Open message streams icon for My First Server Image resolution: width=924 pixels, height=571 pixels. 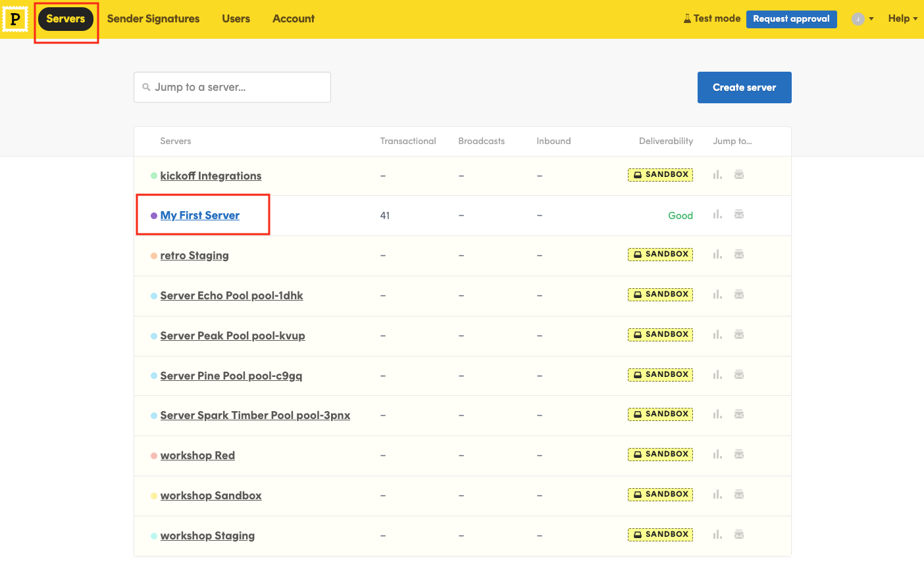pos(739,214)
